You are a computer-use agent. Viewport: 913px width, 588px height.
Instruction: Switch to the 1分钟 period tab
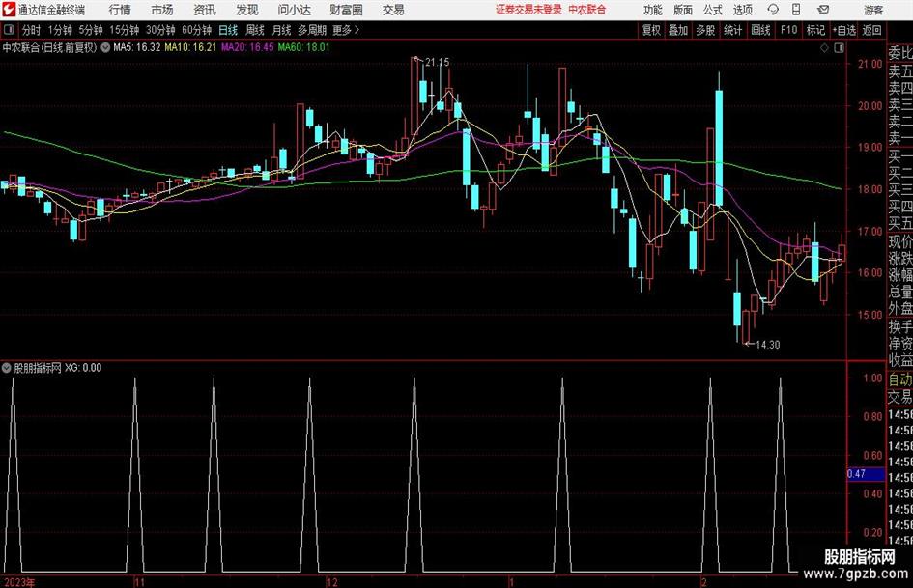click(60, 30)
